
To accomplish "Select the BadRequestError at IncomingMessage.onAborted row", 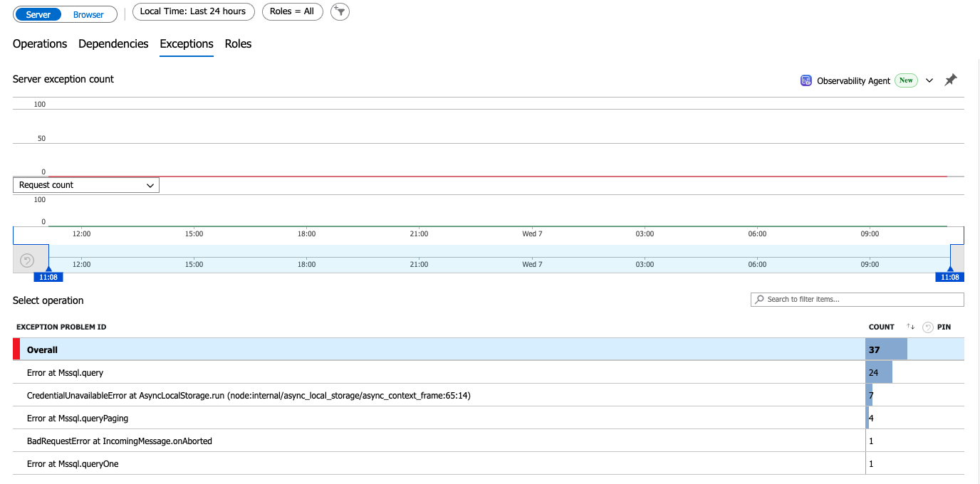I will pos(489,441).
